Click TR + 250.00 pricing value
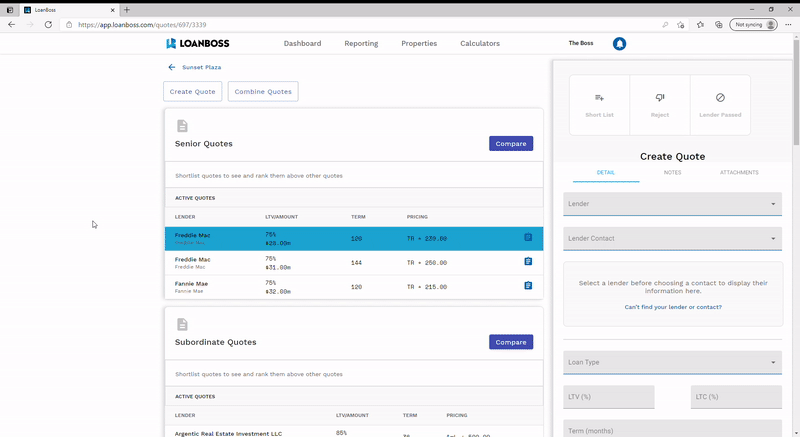This screenshot has width=800, height=437. pos(427,263)
